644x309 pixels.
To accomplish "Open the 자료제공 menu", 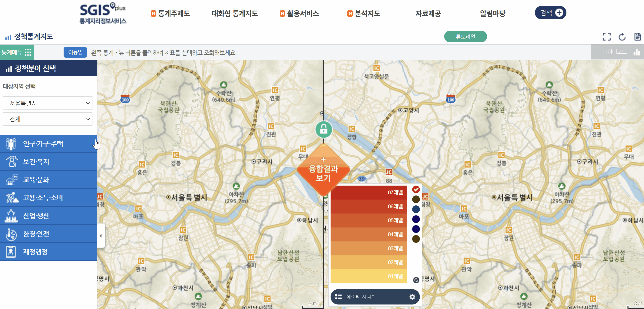I will [x=428, y=14].
